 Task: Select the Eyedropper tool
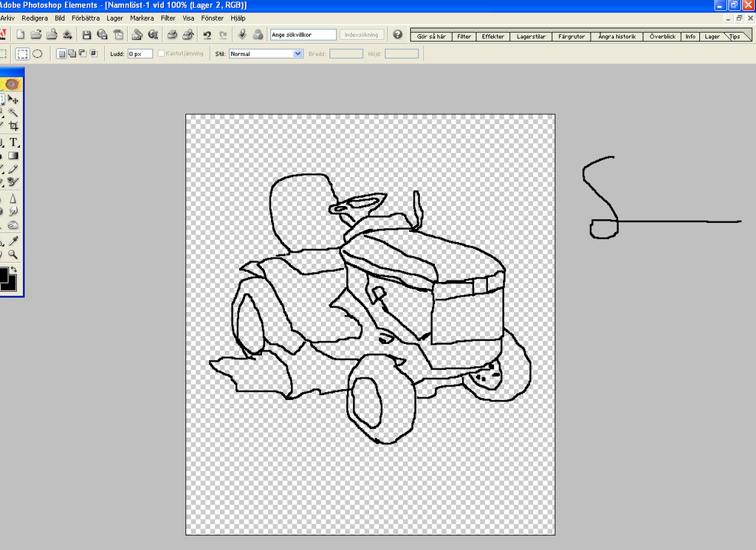13,241
